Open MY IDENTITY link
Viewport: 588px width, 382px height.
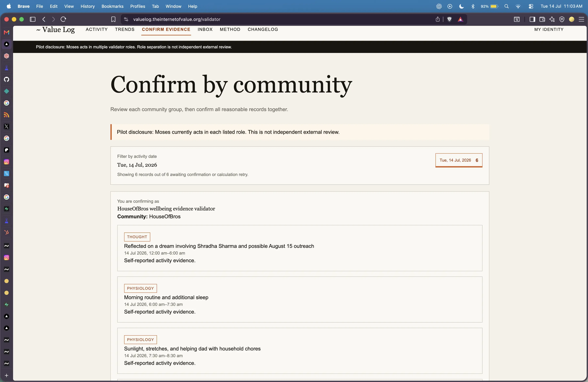(x=549, y=29)
